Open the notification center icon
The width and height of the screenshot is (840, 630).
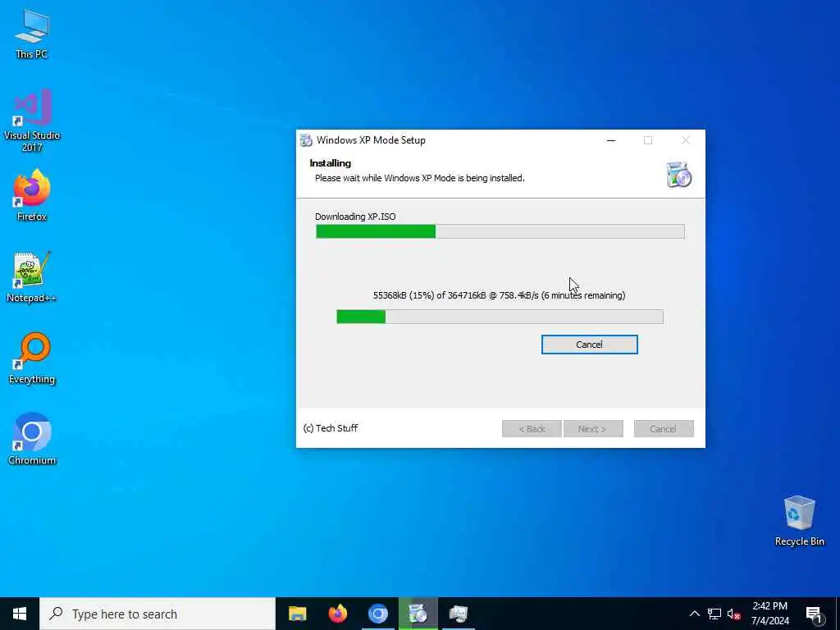[x=814, y=614]
